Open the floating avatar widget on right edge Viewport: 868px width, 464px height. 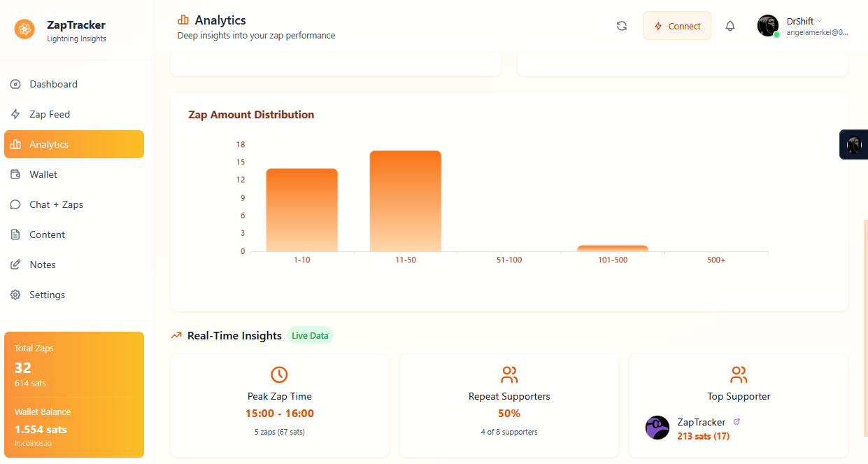coord(854,145)
